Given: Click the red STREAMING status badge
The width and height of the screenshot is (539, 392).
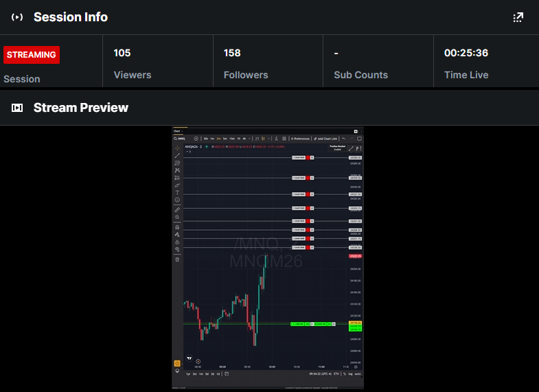Looking at the screenshot, I should click(32, 55).
